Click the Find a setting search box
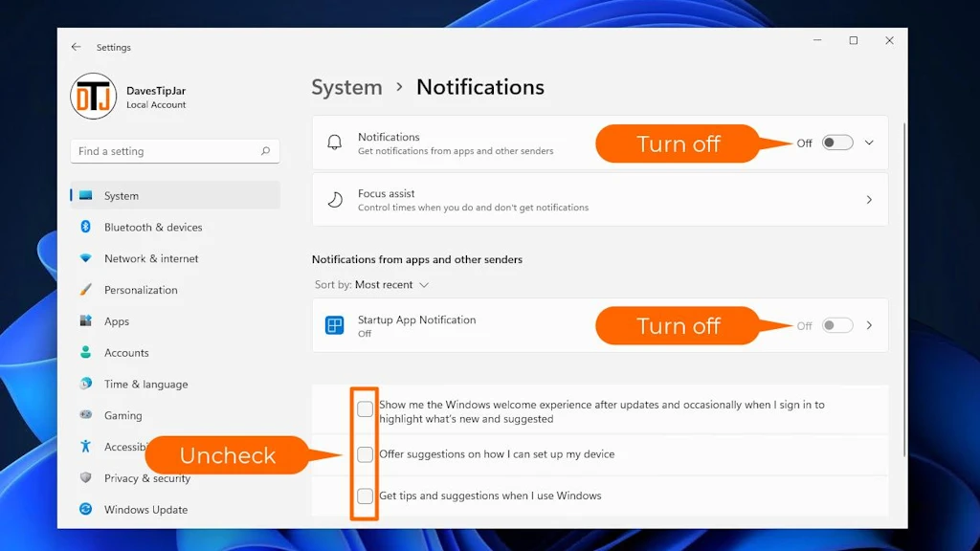980x551 pixels. (175, 151)
